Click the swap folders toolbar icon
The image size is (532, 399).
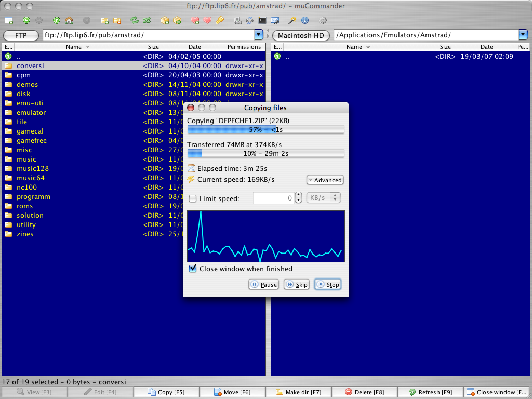135,21
